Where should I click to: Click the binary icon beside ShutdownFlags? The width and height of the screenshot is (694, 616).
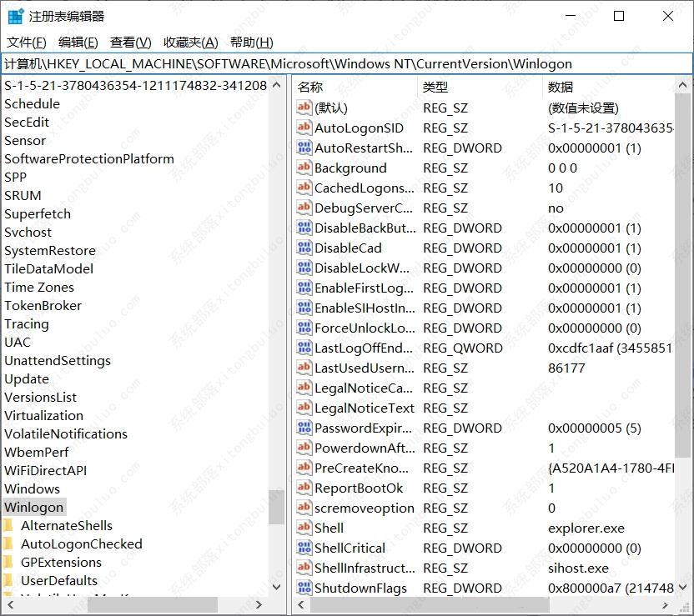304,588
